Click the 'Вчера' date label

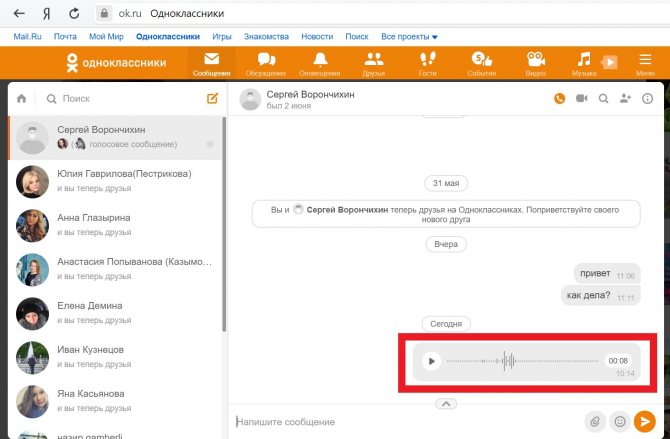(446, 244)
